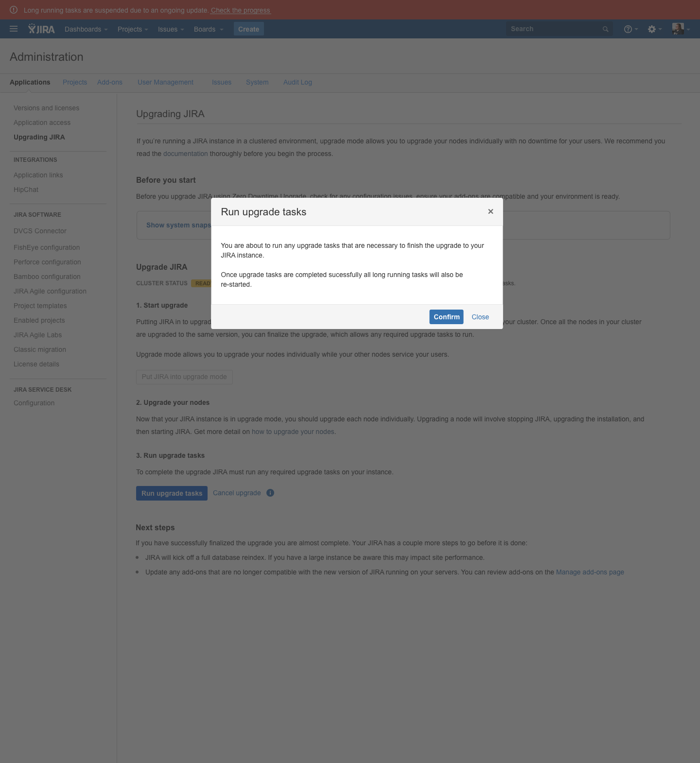Screen dimensions: 700x763
Task: Click the 'Upgrading JIRA' page heading
Action: pyautogui.click(x=170, y=114)
